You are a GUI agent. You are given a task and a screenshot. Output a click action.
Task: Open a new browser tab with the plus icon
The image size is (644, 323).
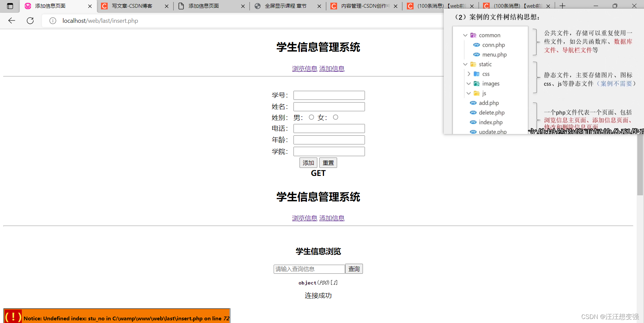[562, 6]
